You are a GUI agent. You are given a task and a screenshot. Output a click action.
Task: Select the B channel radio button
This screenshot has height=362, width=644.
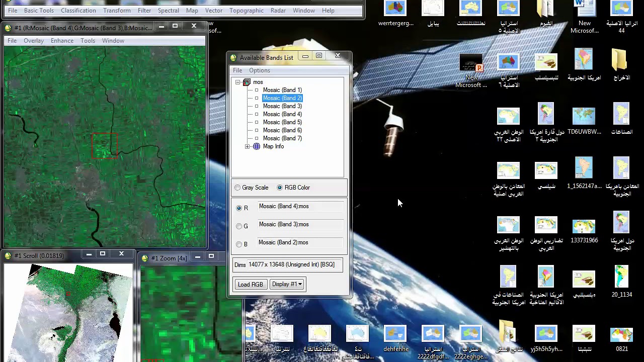tap(239, 244)
